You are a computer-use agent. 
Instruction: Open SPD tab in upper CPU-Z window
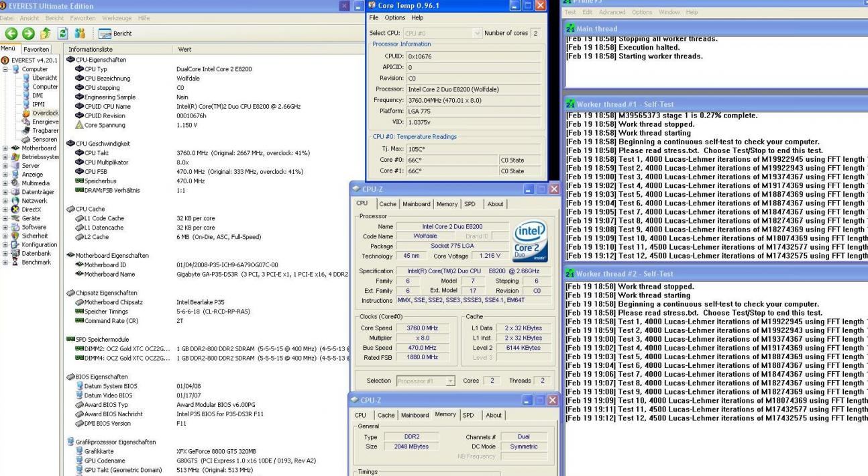[x=470, y=203]
